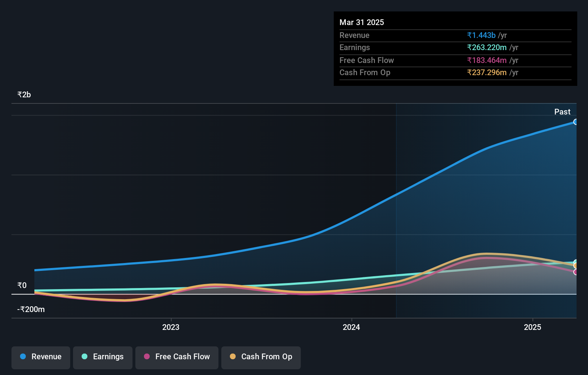Screen dimensions: 588x375
Task: Click the 2023 x-axis label
Action: [171, 327]
